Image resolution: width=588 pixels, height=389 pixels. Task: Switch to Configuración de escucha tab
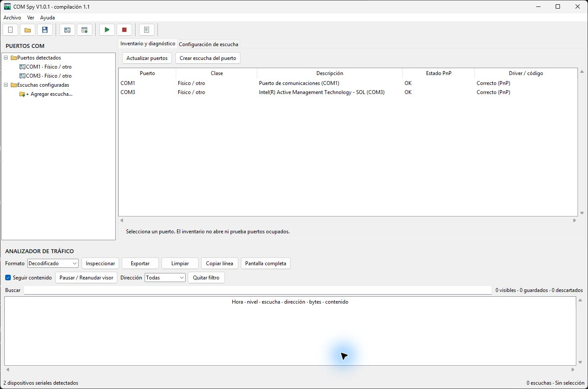209,44
